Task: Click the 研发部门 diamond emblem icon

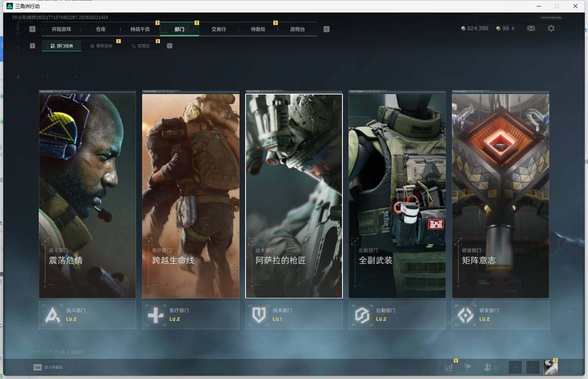Action: tap(466, 315)
